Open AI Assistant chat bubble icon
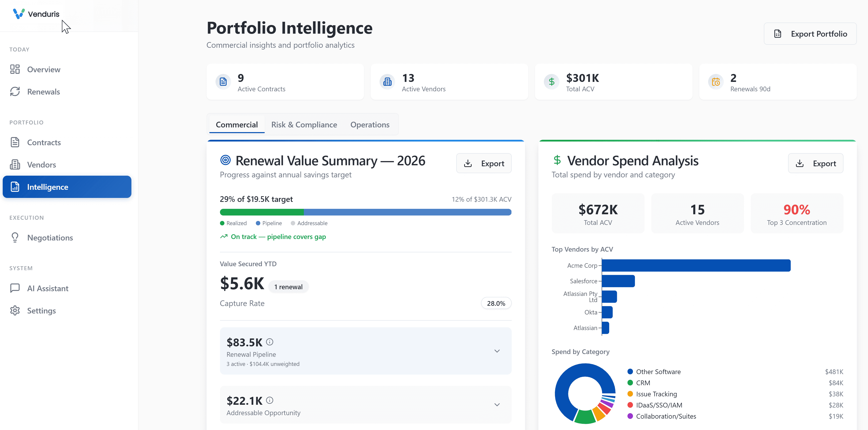 (x=15, y=288)
